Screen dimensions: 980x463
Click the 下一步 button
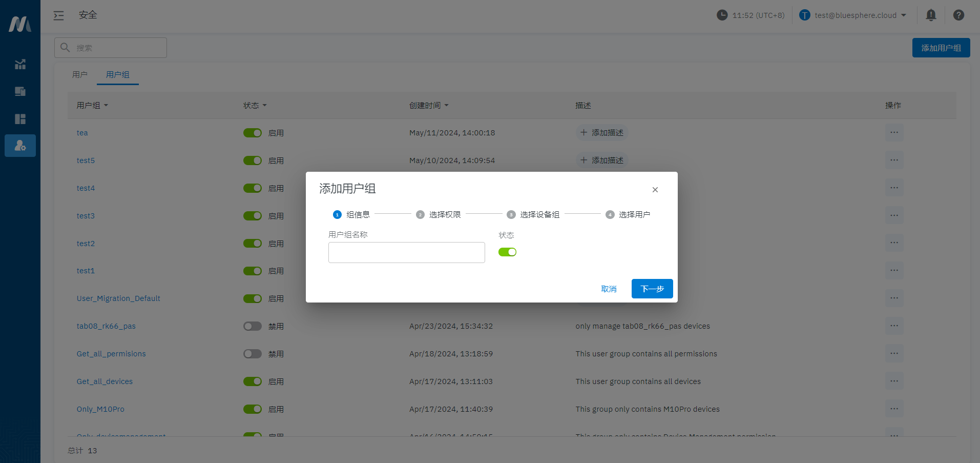point(652,289)
